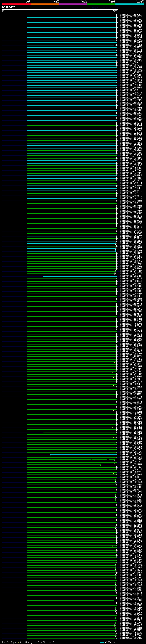Select hit label UniRef100_O80434

click(131, 37)
